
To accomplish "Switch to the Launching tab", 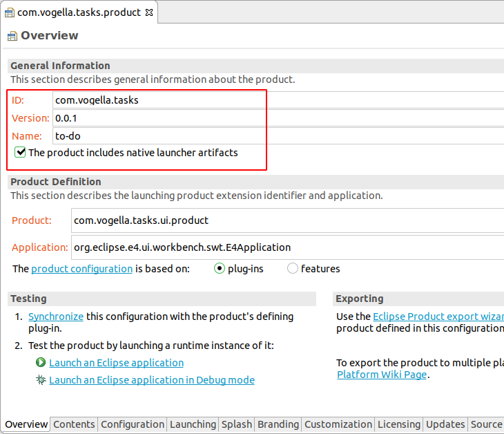I will (x=193, y=424).
